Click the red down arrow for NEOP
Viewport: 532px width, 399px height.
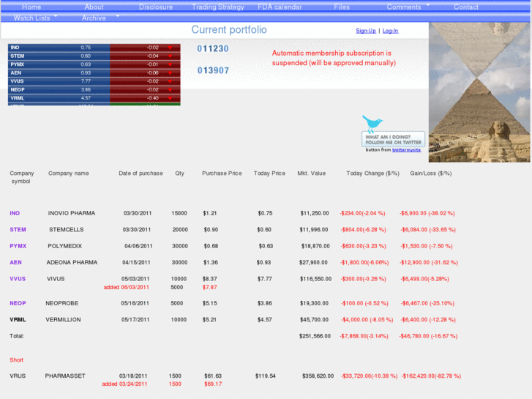[x=170, y=89]
